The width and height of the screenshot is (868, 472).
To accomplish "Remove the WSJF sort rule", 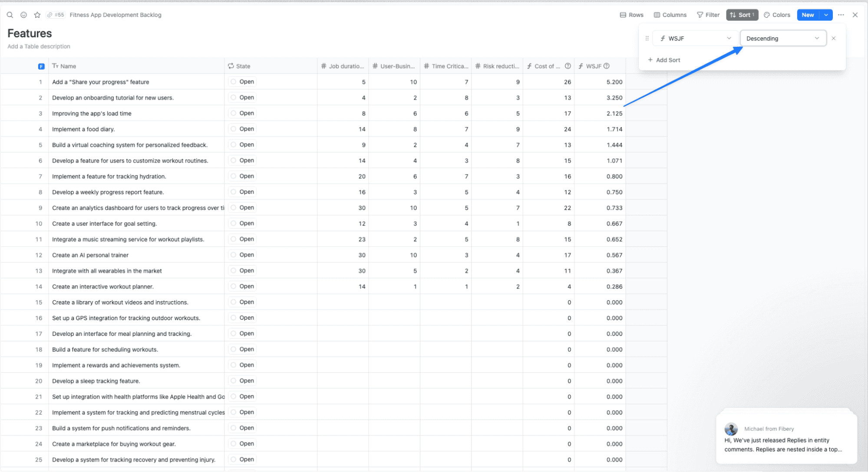I will 834,38.
